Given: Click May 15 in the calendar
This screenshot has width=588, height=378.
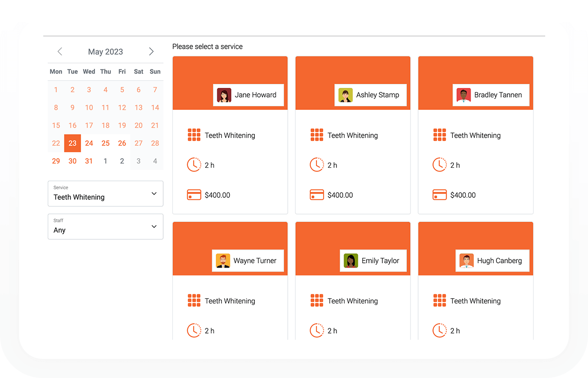Looking at the screenshot, I should (56, 125).
